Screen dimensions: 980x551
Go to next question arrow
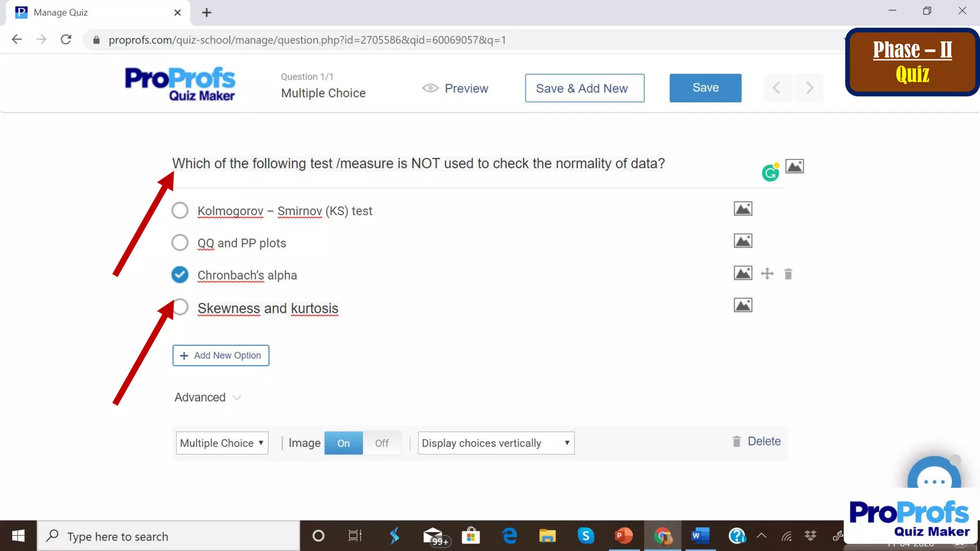pos(809,88)
